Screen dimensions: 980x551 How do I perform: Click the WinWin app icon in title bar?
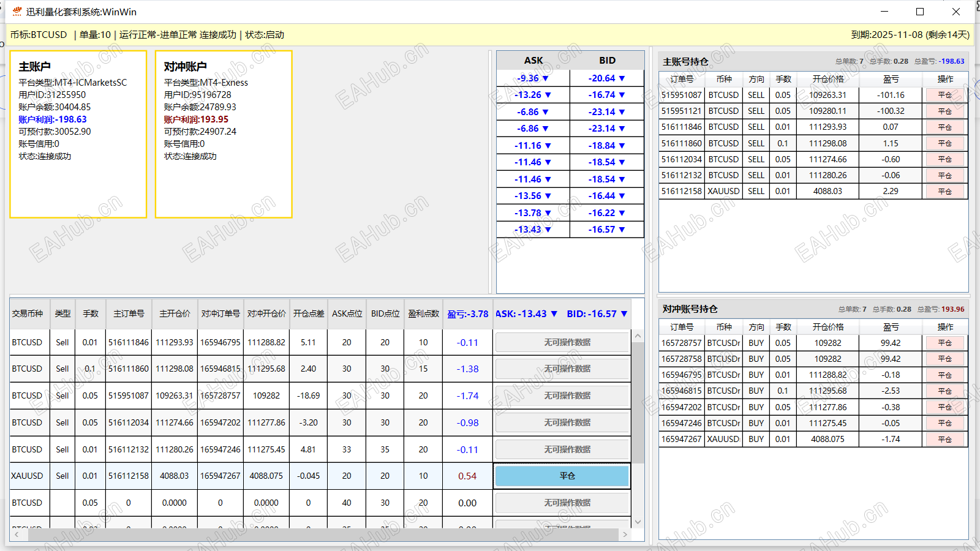(17, 12)
